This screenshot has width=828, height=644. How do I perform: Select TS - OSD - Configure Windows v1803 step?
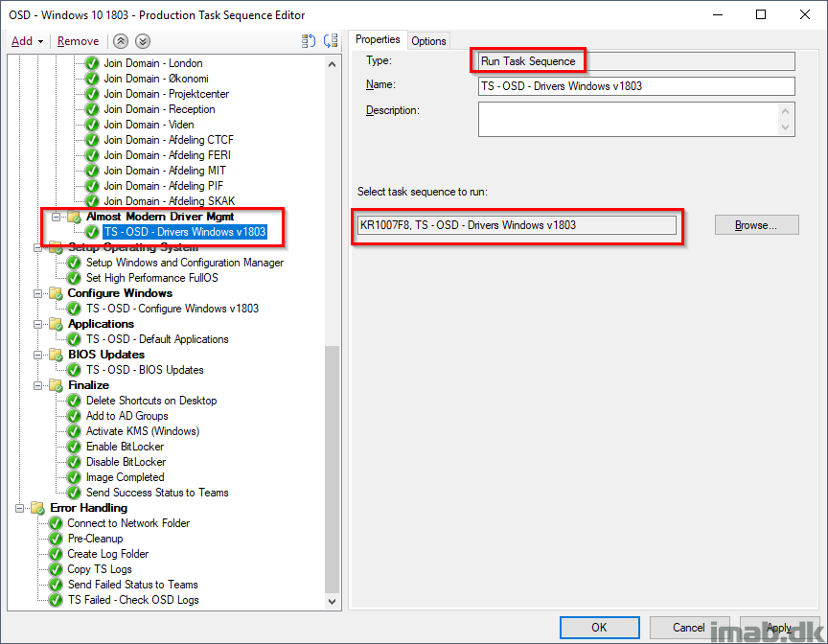172,309
